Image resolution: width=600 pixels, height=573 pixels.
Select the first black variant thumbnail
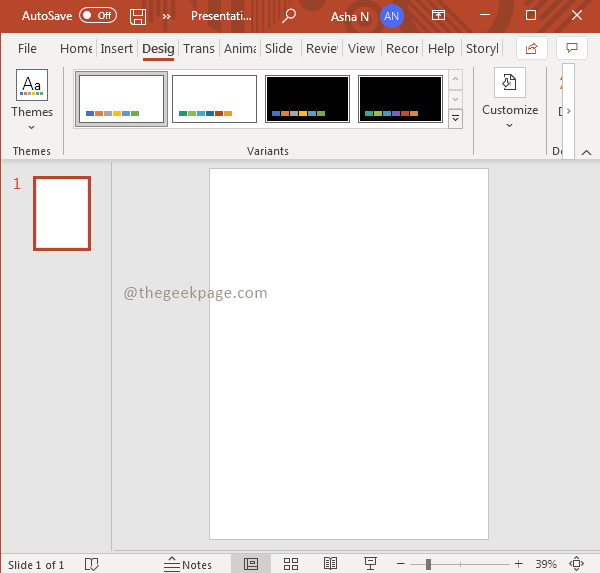[307, 99]
